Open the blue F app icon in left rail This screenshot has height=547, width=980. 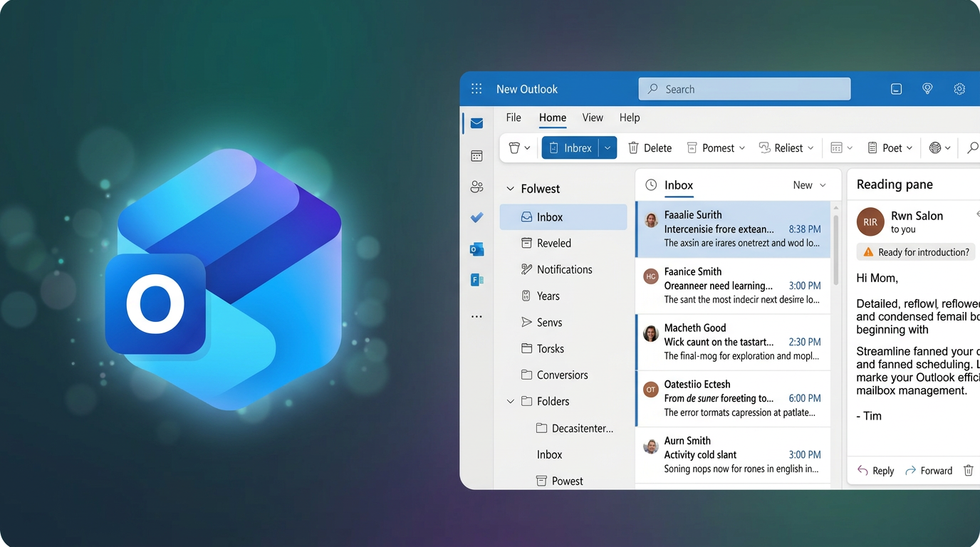point(476,280)
